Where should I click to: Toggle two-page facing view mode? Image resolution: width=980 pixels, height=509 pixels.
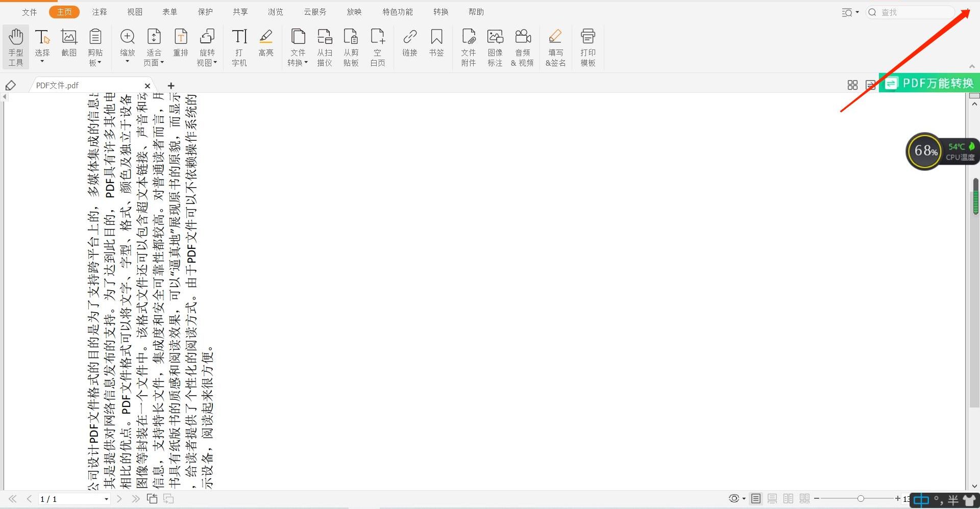tap(789, 499)
